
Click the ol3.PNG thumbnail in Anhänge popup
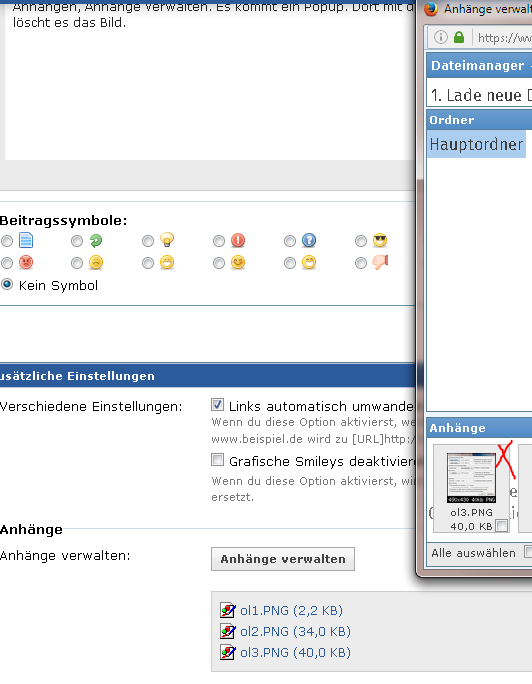click(471, 478)
